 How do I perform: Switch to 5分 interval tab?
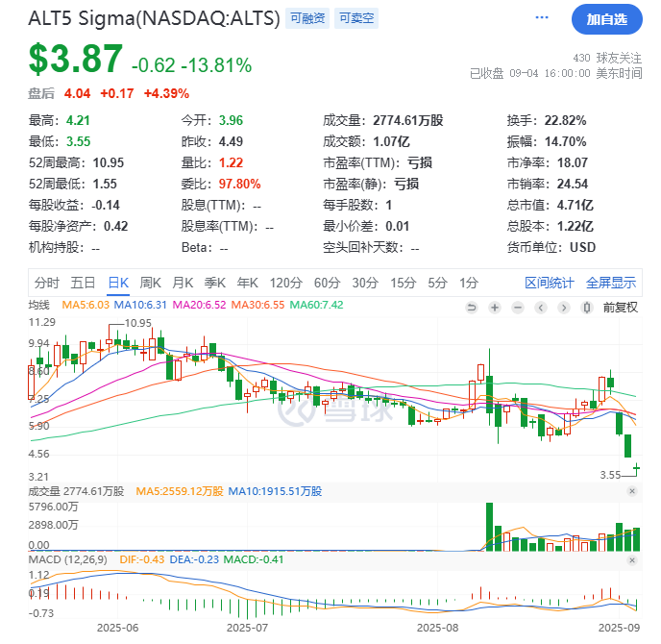pos(437,283)
